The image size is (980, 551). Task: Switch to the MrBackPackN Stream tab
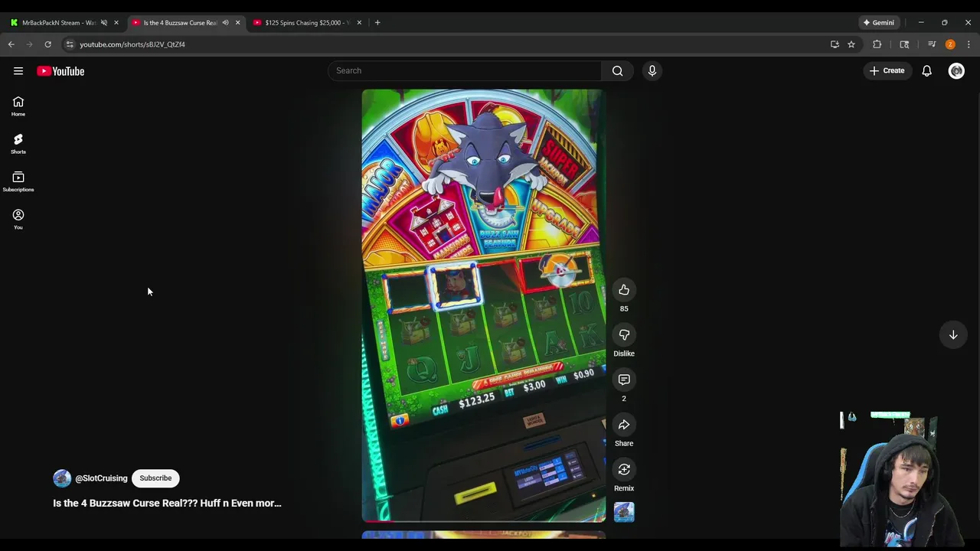pyautogui.click(x=58, y=23)
